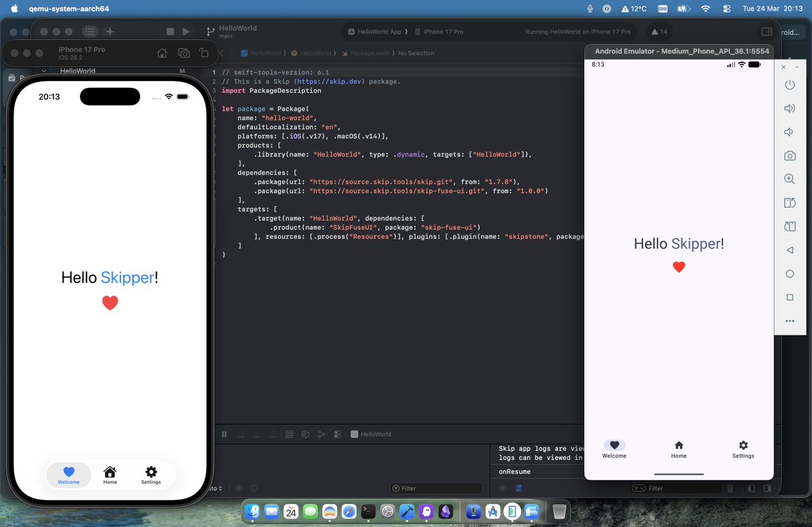Tap the red heart in iOS simulator
812x527 pixels.
(110, 303)
